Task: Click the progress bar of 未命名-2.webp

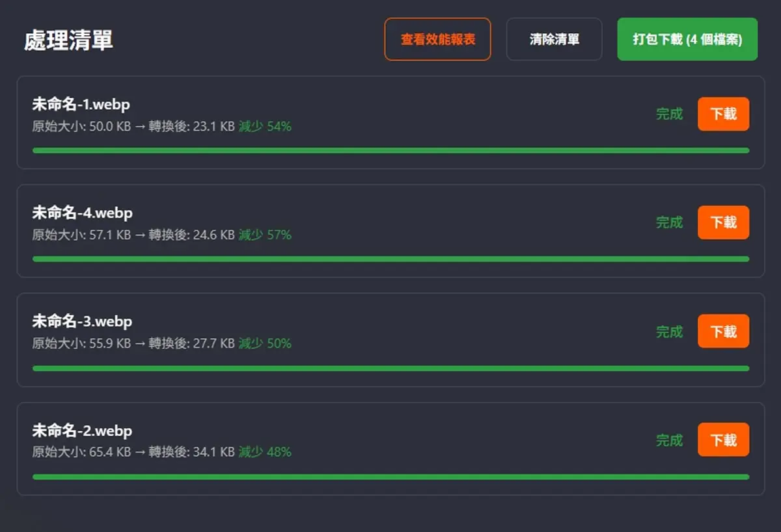Action: (x=390, y=477)
